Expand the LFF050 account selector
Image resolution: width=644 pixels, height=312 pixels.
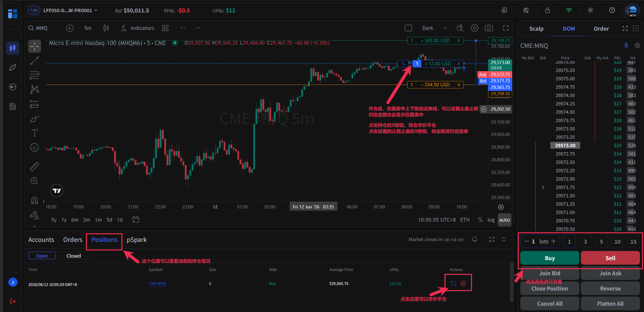point(63,10)
